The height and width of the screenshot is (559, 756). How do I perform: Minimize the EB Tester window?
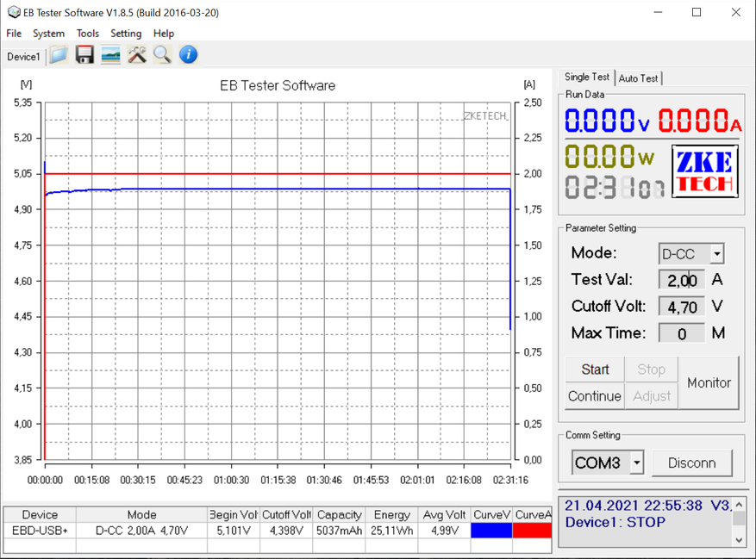coord(658,12)
